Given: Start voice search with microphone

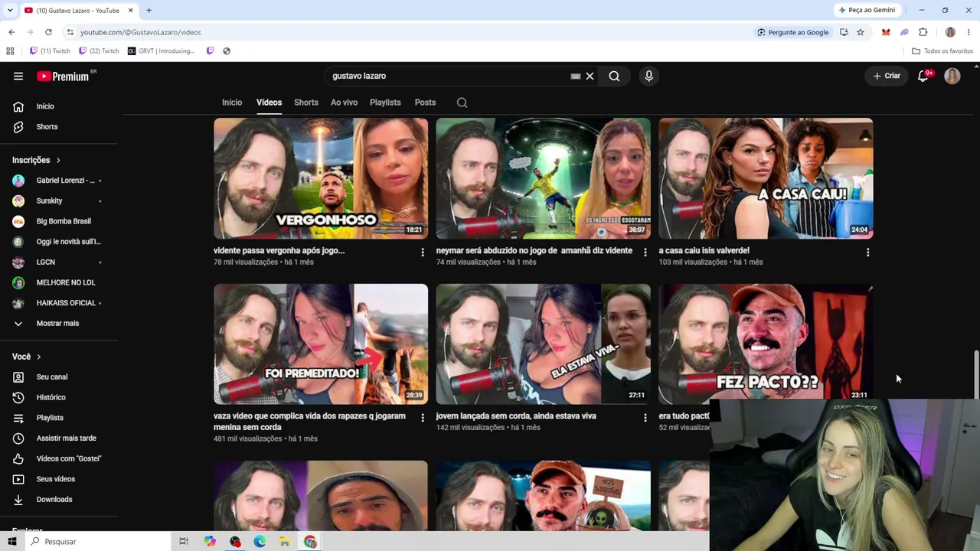Looking at the screenshot, I should click(x=648, y=76).
